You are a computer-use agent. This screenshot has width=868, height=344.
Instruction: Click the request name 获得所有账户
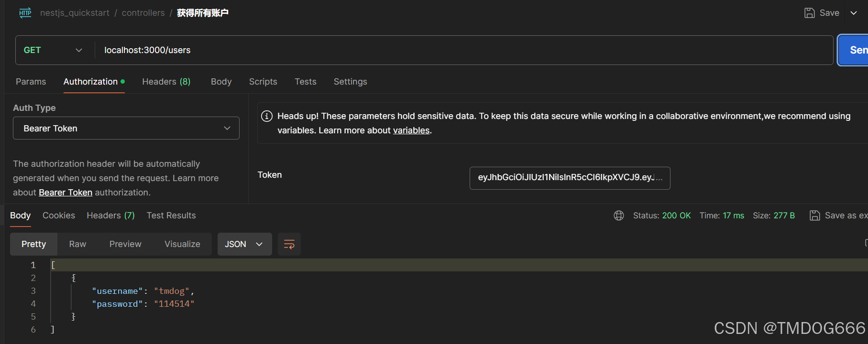pos(203,13)
